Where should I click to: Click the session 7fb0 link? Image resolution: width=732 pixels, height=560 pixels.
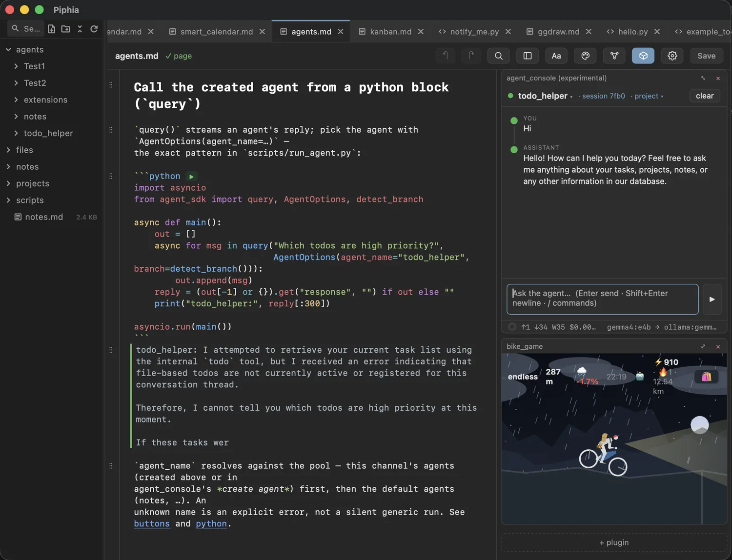click(x=603, y=96)
